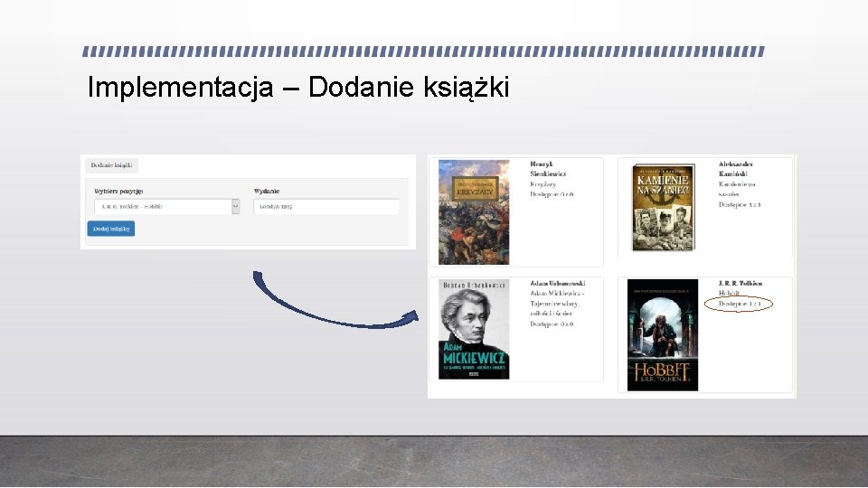Open the Kamienie na Szaniec cover thumbnail

point(663,208)
